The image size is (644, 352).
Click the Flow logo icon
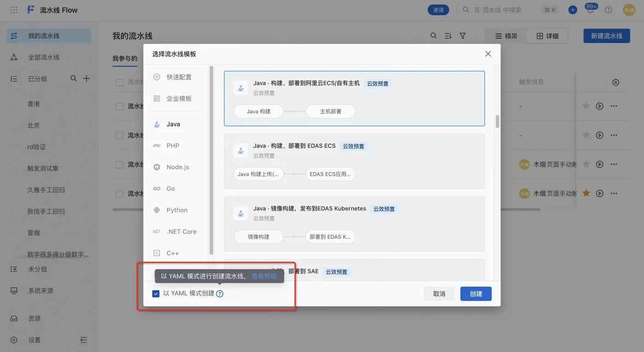(31, 10)
